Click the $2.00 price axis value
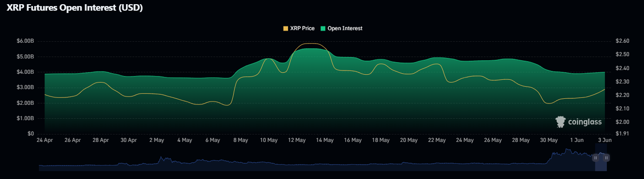This screenshot has height=179, width=644. 623,122
